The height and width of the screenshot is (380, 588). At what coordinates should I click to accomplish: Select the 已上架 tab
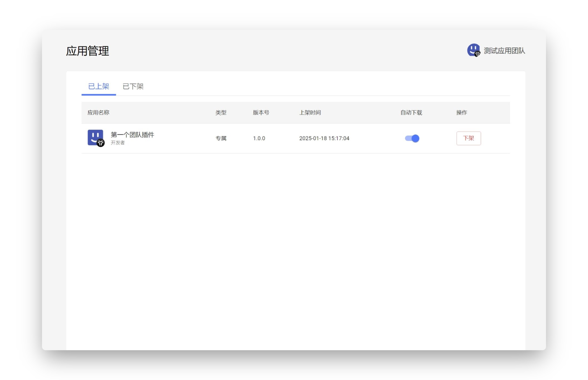[x=98, y=86]
